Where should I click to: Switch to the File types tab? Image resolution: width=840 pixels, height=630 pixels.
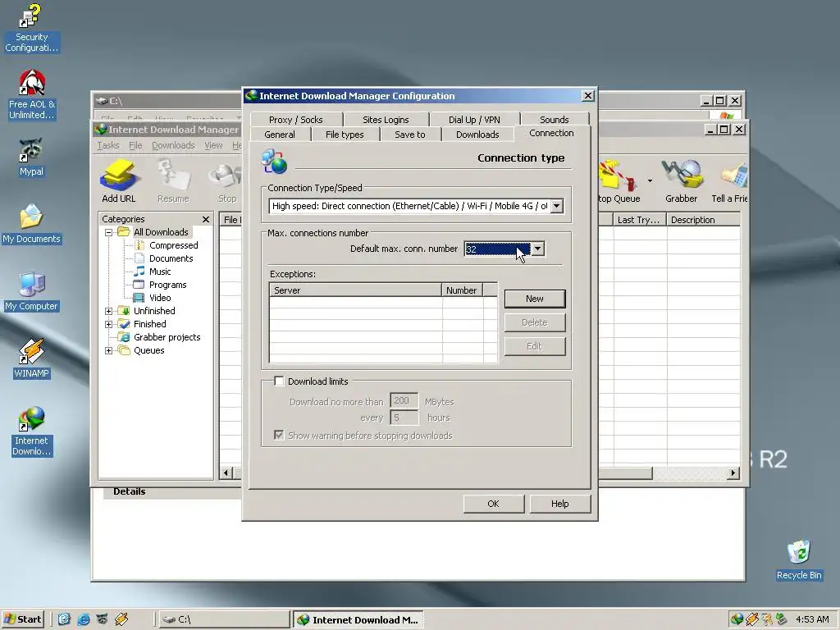click(x=345, y=135)
